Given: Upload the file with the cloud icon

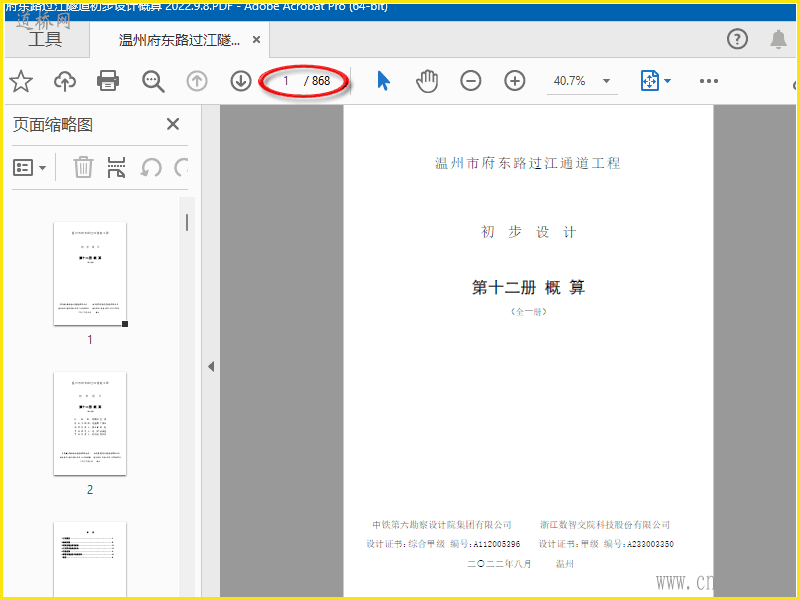Looking at the screenshot, I should 65,81.
